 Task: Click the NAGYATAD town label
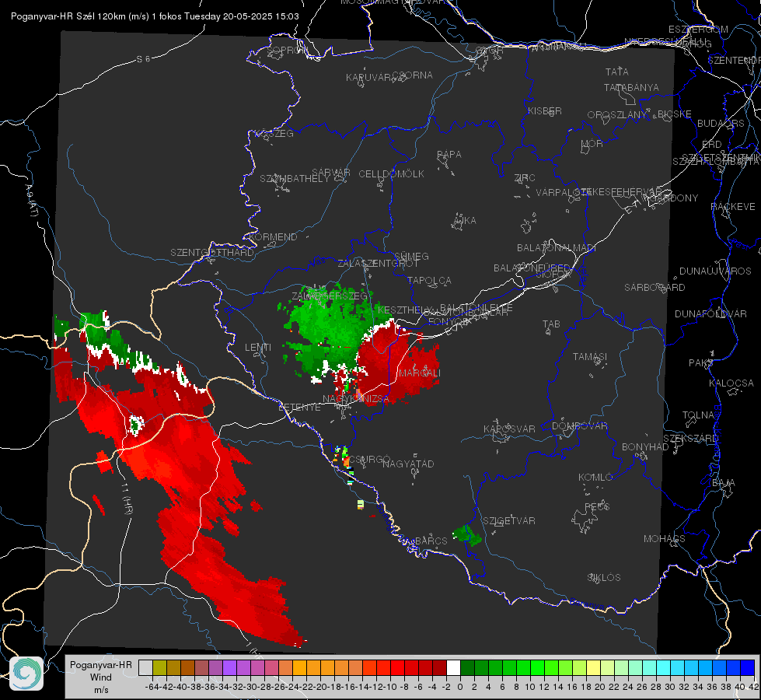click(408, 464)
